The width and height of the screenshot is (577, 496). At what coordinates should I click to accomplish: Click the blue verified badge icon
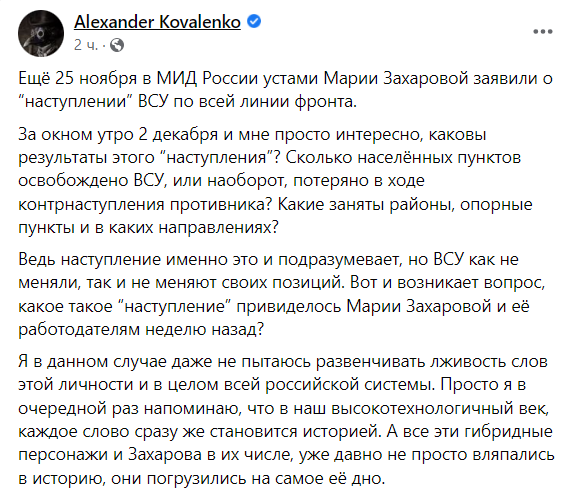pyautogui.click(x=254, y=21)
